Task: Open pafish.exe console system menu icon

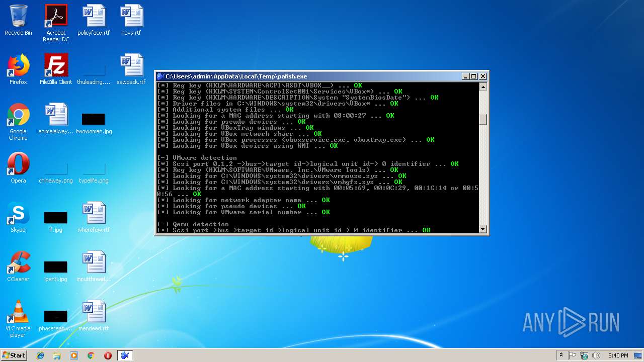Action: pyautogui.click(x=160, y=76)
